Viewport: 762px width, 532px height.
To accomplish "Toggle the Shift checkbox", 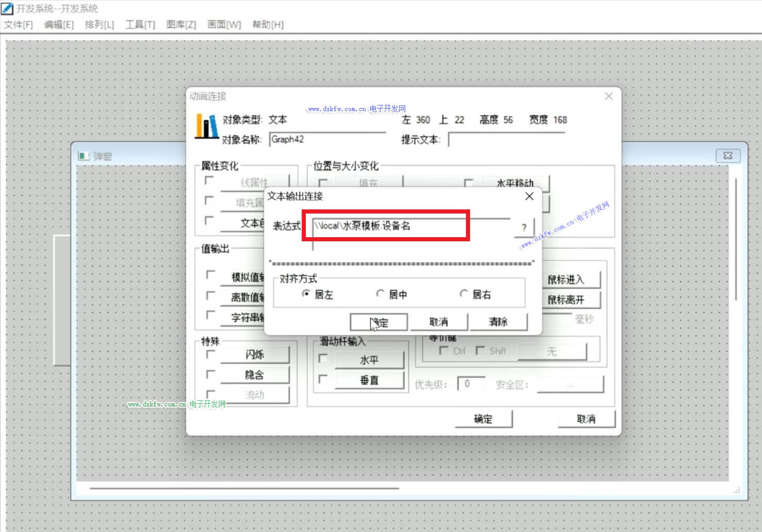I will point(480,350).
